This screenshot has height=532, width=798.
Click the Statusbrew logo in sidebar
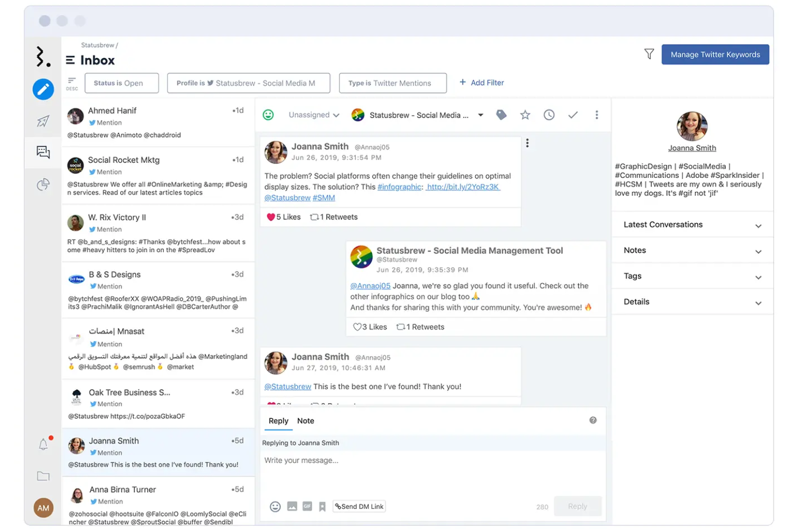[x=43, y=56]
